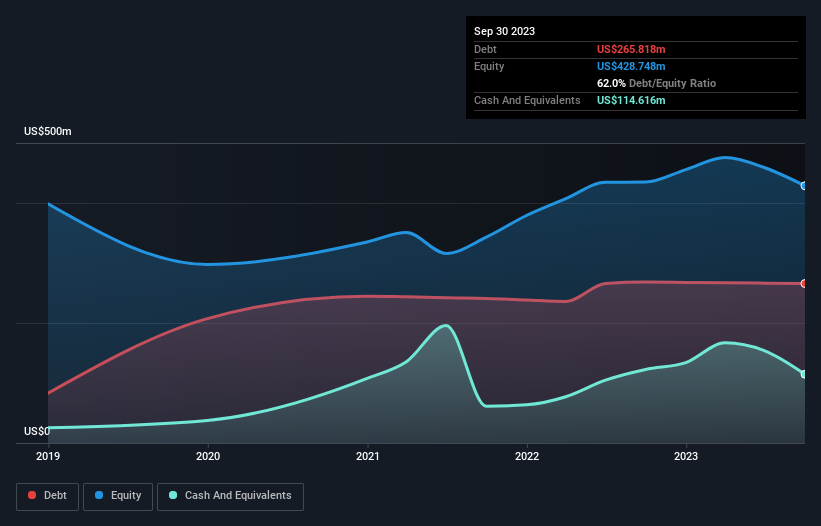This screenshot has height=526, width=821.
Task: Select the 2020 x-axis label
Action: coord(208,456)
